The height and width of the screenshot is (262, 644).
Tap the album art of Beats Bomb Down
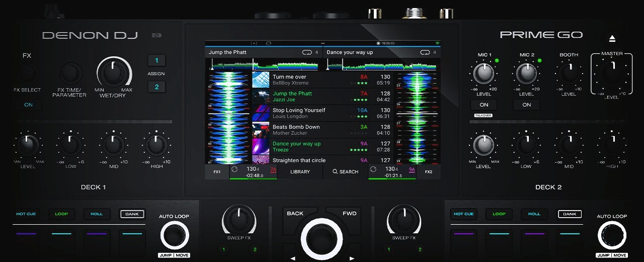261,129
